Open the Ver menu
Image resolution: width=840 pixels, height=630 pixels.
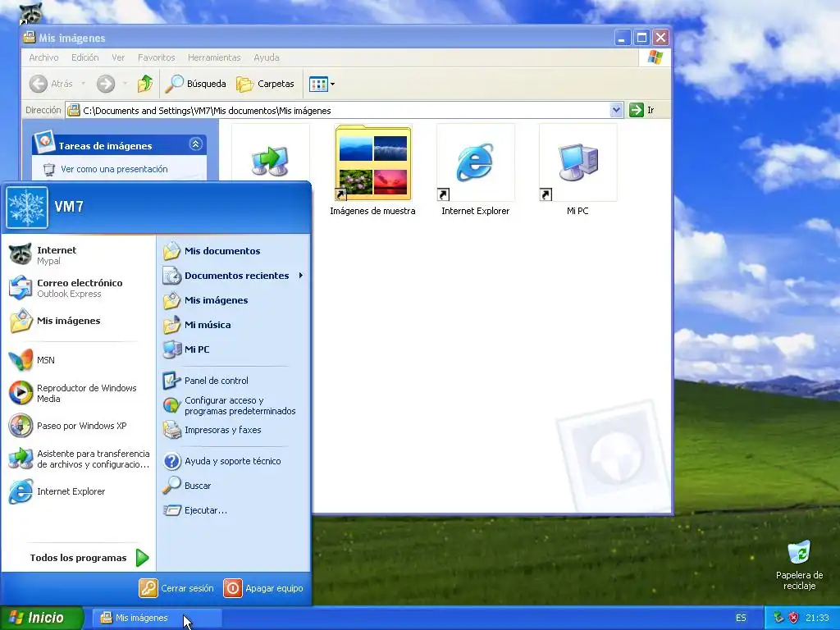click(x=118, y=57)
